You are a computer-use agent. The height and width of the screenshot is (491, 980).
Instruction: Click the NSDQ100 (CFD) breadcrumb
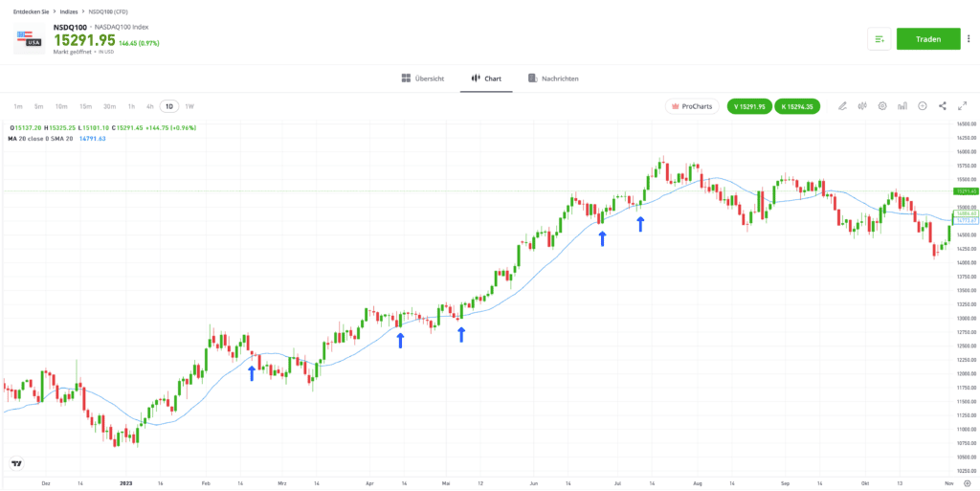107,11
